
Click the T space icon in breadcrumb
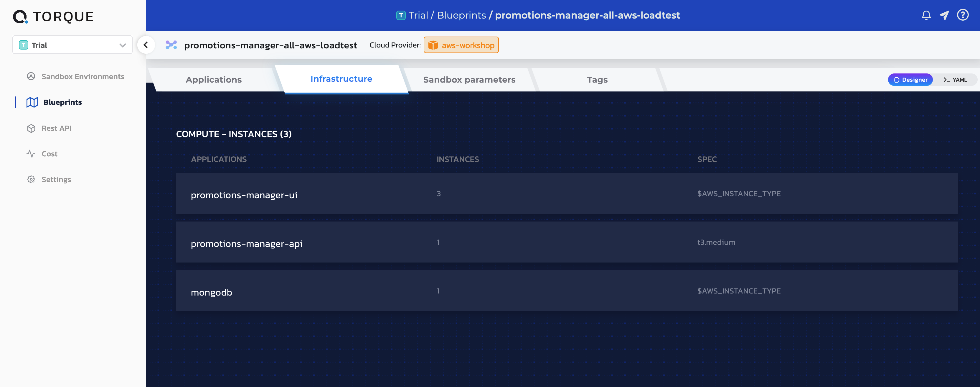pos(401,15)
